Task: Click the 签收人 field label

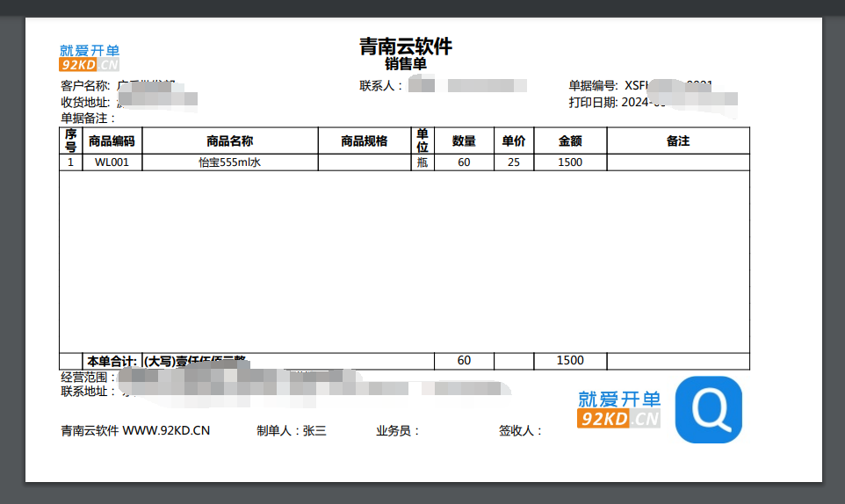Action: pyautogui.click(x=520, y=431)
